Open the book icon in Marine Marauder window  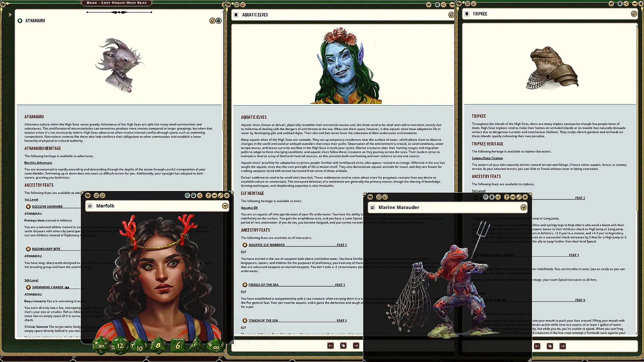[x=379, y=197]
